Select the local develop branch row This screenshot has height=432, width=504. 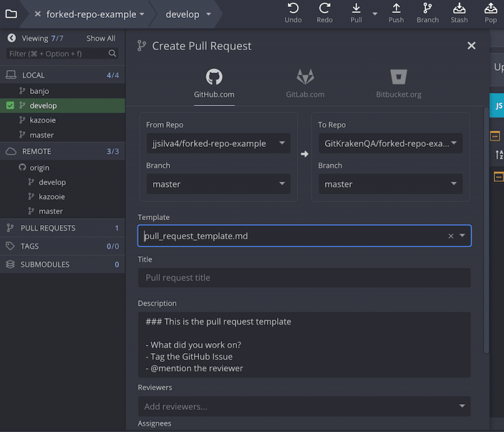pyautogui.click(x=62, y=105)
